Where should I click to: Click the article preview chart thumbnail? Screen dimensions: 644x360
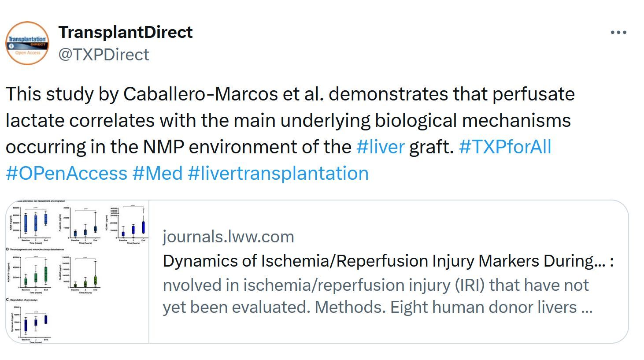click(x=78, y=271)
